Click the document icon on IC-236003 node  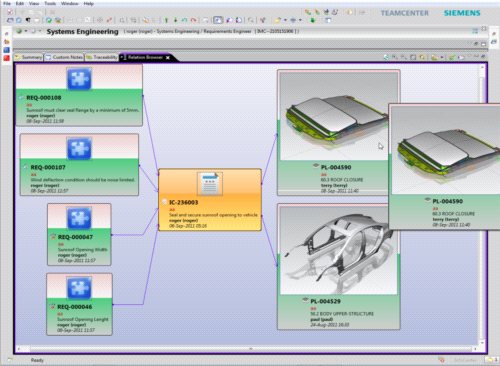pyautogui.click(x=210, y=183)
